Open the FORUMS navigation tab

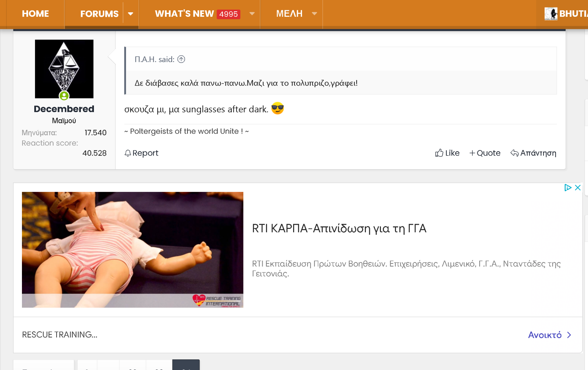pyautogui.click(x=99, y=14)
